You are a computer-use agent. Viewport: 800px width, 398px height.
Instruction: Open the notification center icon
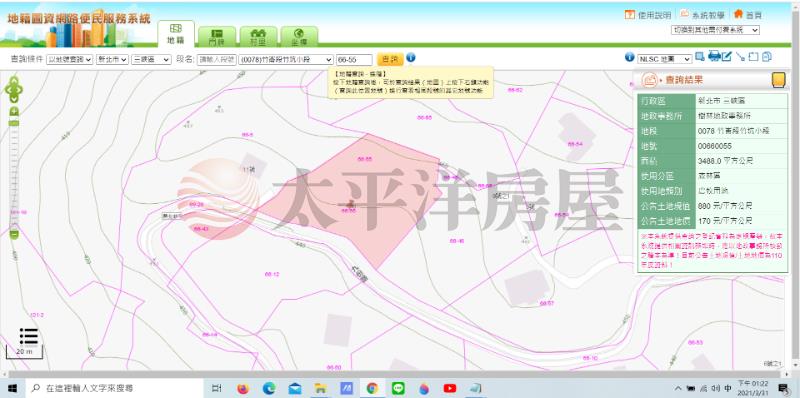783,388
